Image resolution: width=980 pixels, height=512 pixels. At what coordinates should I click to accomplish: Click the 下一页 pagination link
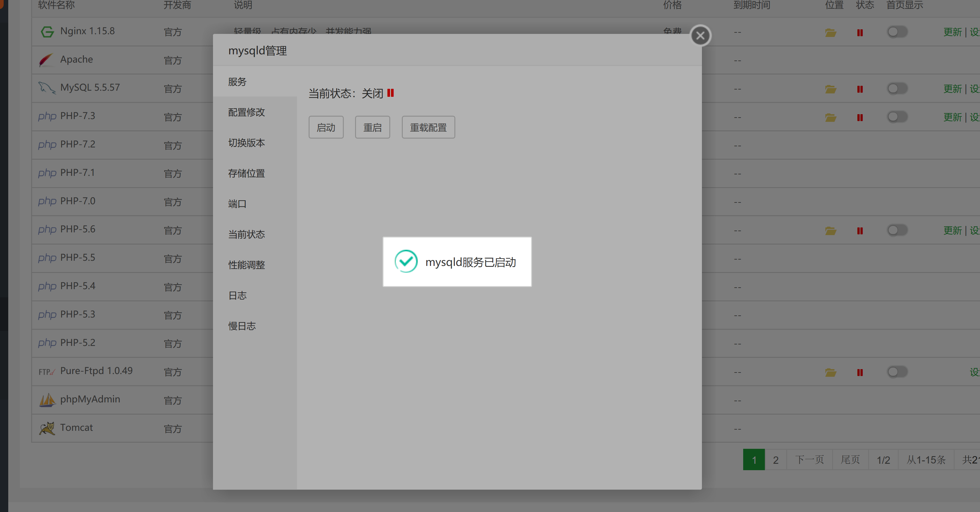point(809,460)
